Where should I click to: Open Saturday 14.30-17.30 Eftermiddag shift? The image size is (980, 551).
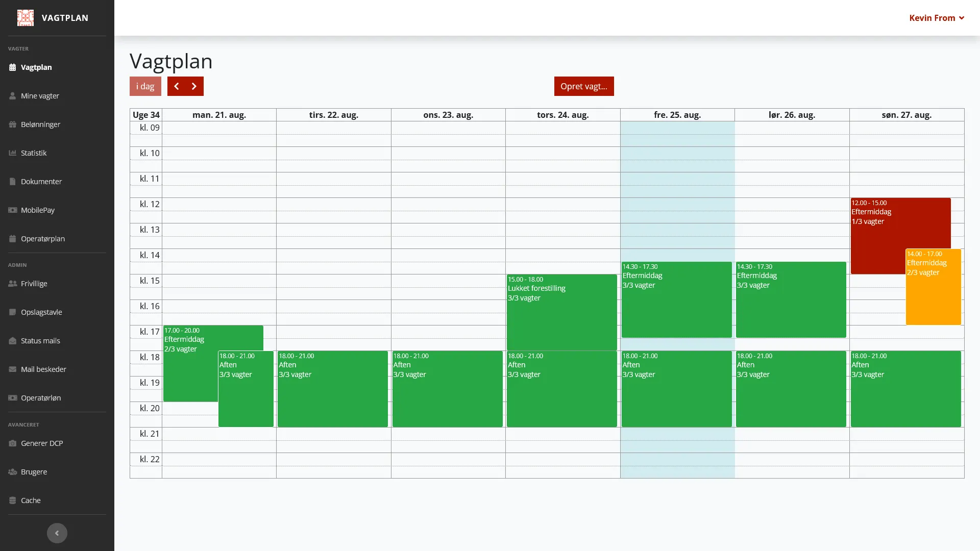[x=791, y=299]
